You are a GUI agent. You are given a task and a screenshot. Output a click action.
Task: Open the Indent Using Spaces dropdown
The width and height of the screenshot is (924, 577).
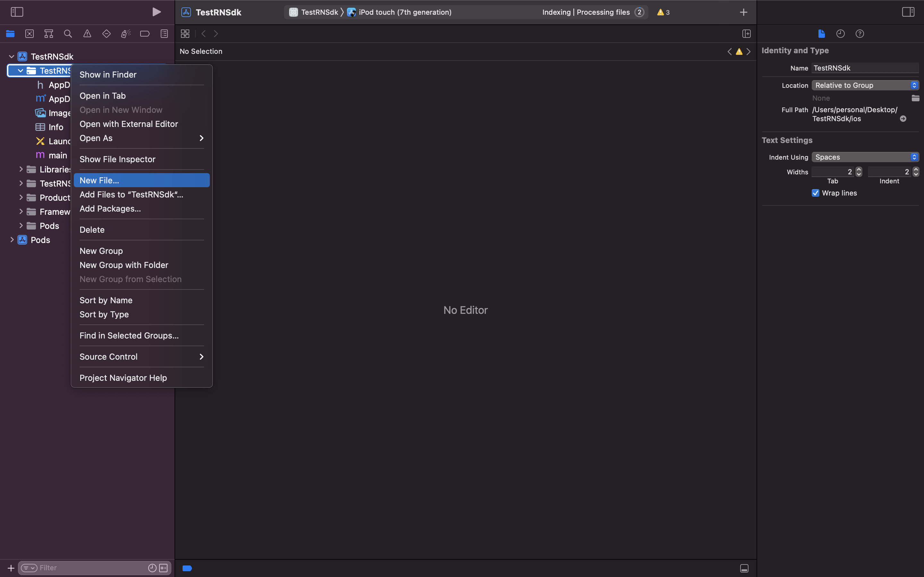click(865, 157)
